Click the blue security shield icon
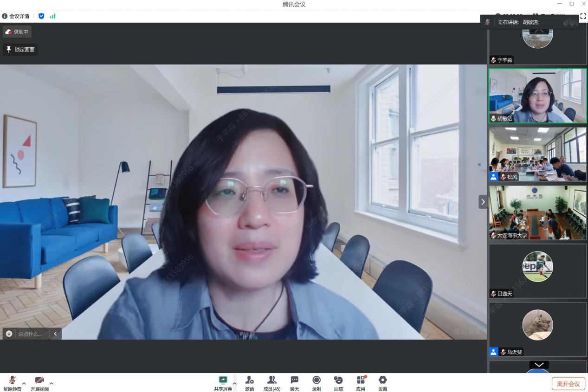The width and height of the screenshot is (588, 392). (x=41, y=16)
